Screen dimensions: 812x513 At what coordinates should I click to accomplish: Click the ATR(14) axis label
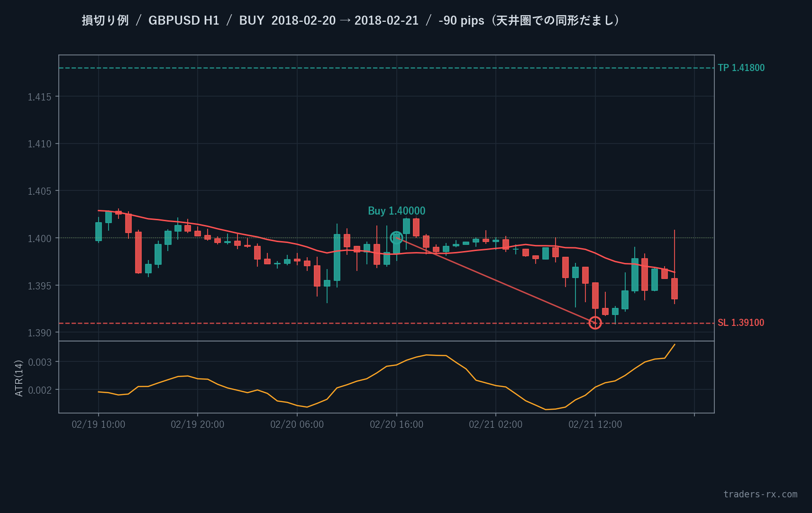pos(19,378)
